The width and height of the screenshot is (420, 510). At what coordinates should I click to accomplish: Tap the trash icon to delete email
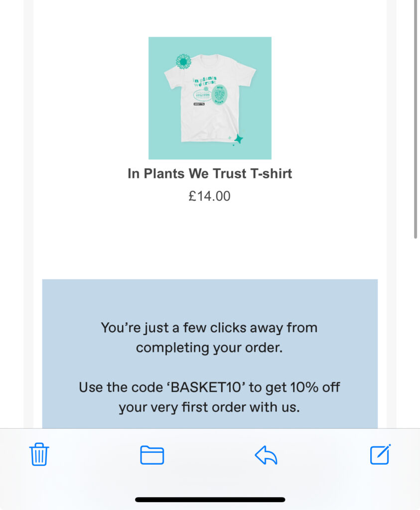(39, 454)
